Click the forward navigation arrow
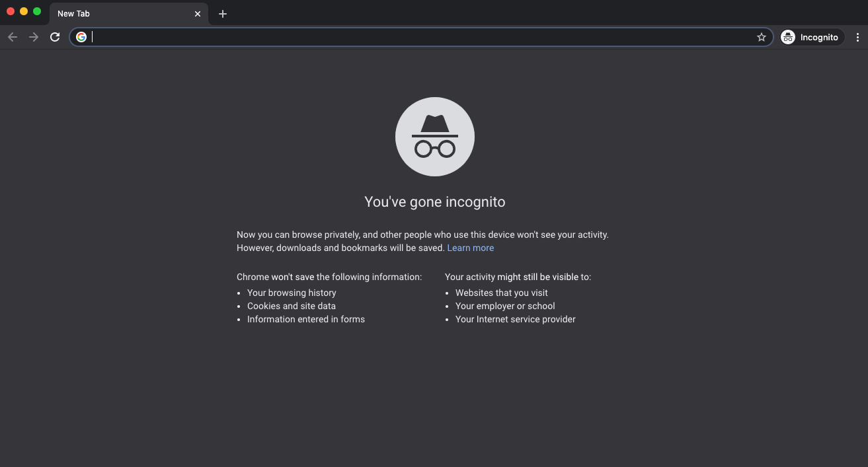The width and height of the screenshot is (868, 467). pos(33,37)
